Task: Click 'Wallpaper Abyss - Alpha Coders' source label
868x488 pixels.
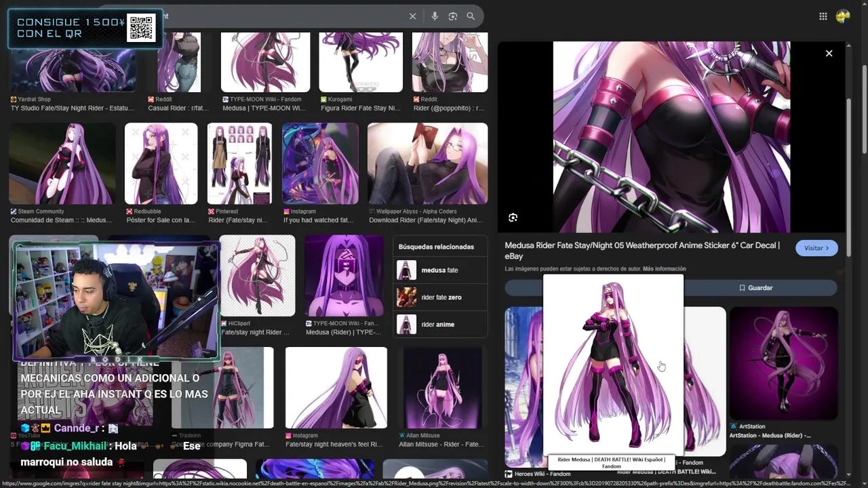Action: [417, 211]
